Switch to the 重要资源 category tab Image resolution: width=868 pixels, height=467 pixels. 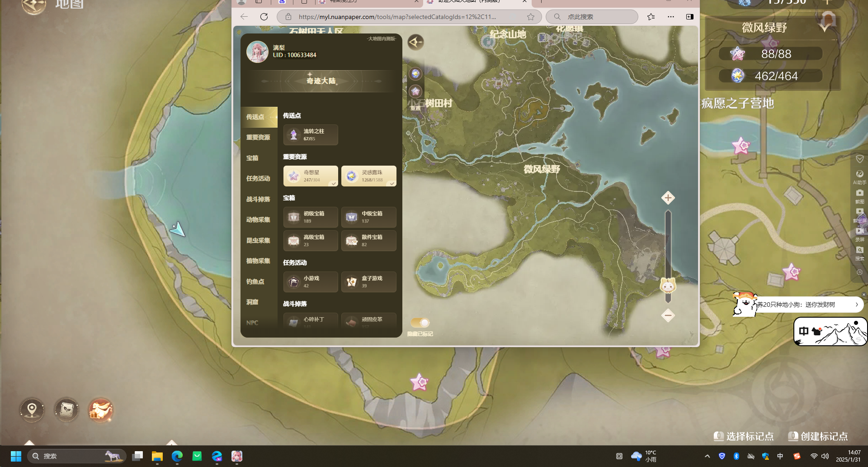pyautogui.click(x=259, y=138)
